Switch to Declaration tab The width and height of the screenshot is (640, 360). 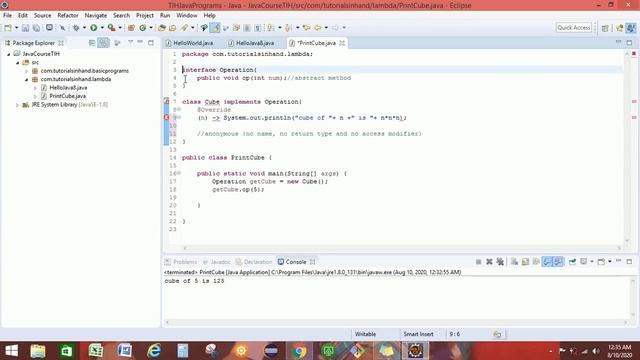(254, 262)
